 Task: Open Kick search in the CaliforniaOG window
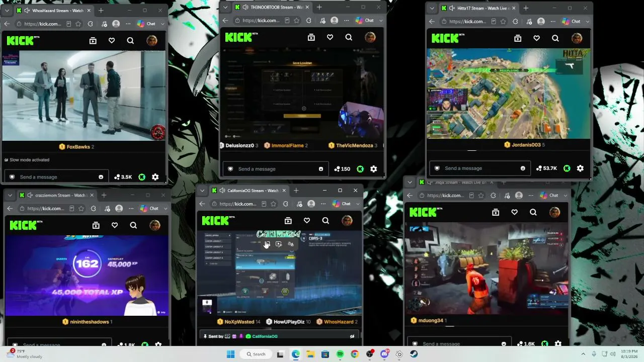[x=326, y=220]
